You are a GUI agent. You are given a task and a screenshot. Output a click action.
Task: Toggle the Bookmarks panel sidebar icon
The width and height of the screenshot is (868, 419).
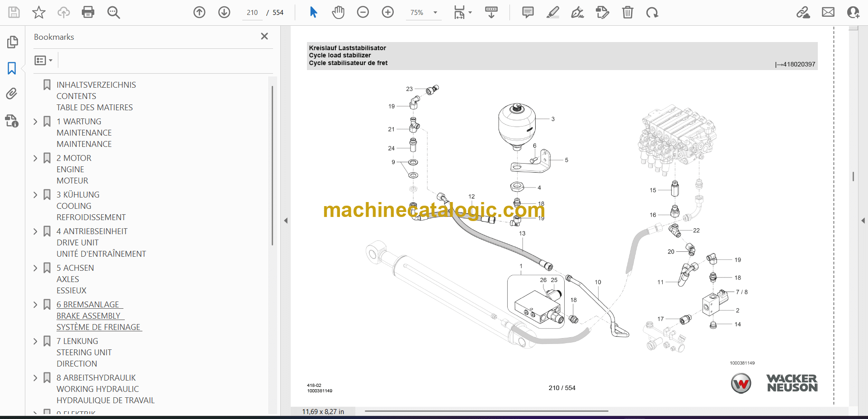click(12, 68)
